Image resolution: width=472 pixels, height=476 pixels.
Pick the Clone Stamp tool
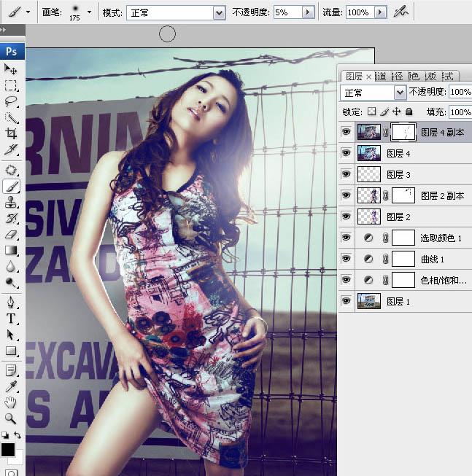coord(11,202)
